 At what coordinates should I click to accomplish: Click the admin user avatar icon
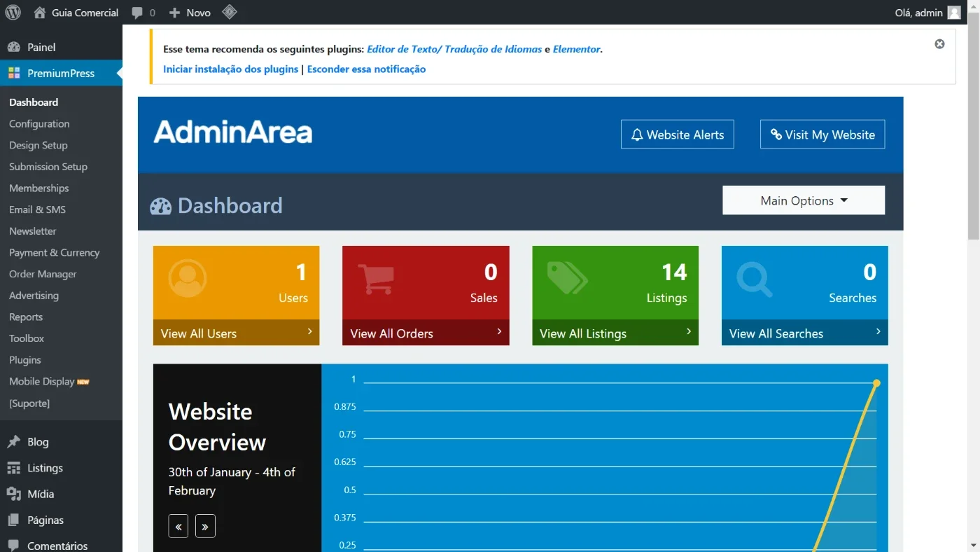pos(954,13)
